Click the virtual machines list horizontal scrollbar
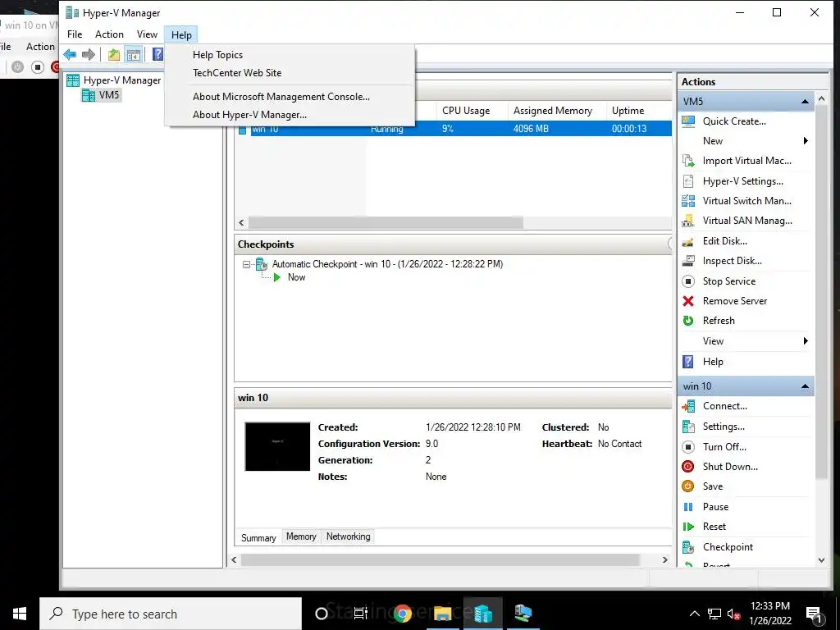This screenshot has height=630, width=840. click(386, 223)
